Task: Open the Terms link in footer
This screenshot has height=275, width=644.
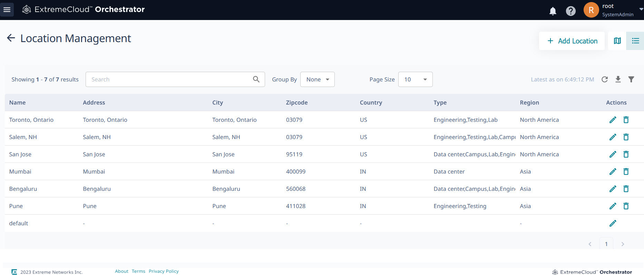Action: pyautogui.click(x=138, y=271)
